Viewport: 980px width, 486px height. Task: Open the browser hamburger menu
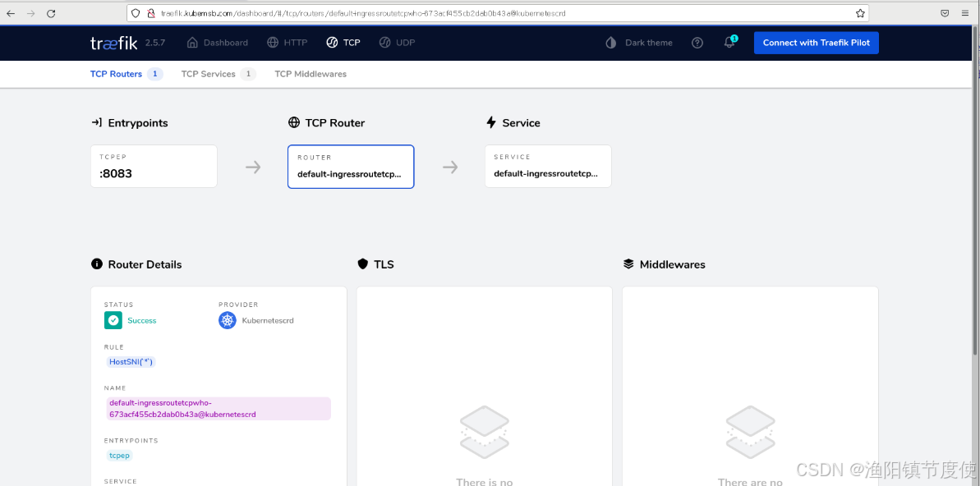coord(966,13)
